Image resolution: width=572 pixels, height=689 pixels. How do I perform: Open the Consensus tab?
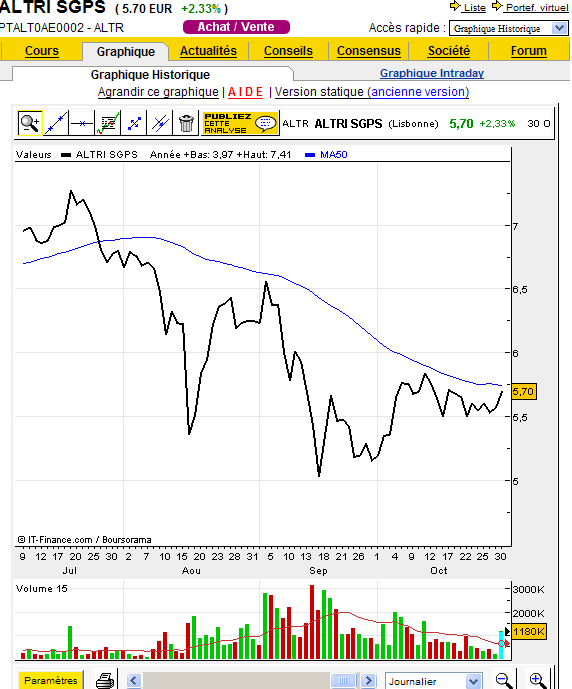click(x=369, y=51)
